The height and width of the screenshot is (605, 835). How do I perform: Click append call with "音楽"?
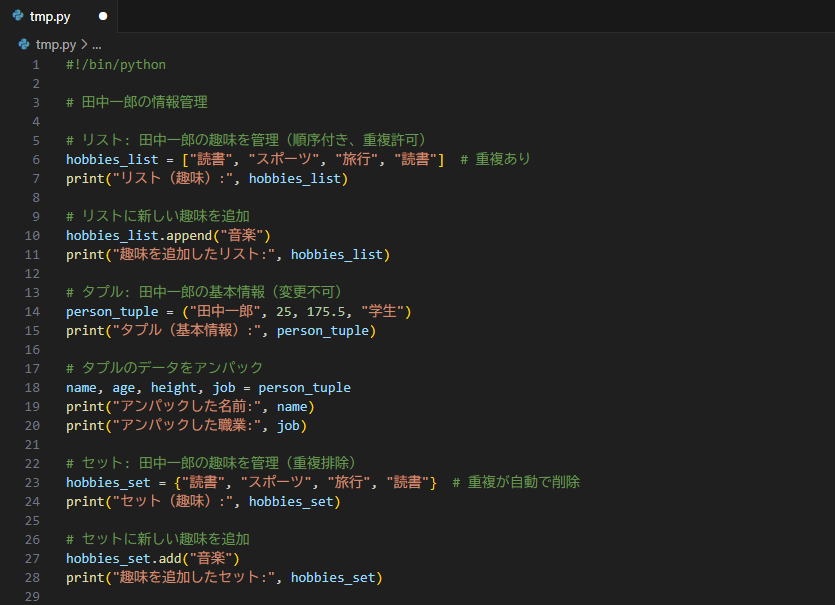click(x=168, y=235)
